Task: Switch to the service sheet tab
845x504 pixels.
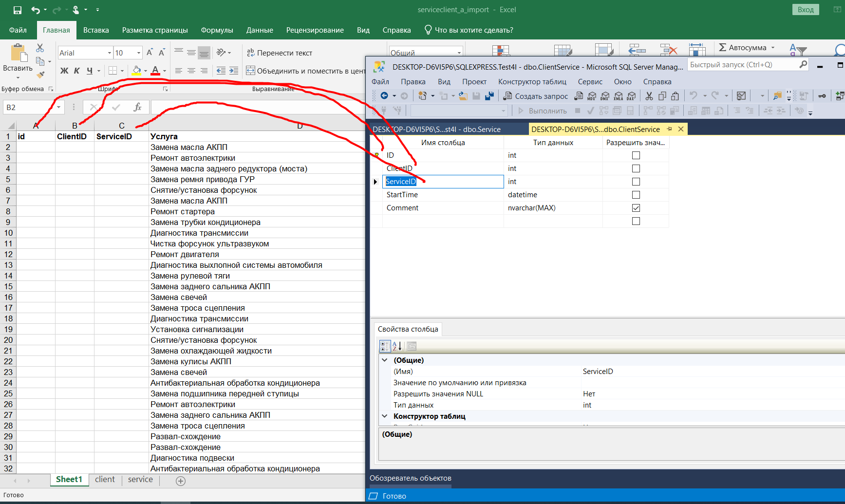Action: point(140,480)
